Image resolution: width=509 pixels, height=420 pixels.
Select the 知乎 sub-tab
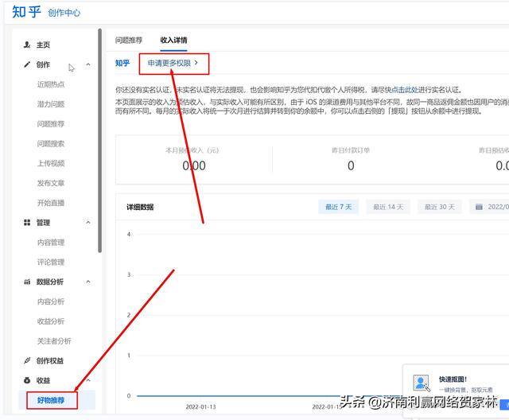(x=122, y=64)
